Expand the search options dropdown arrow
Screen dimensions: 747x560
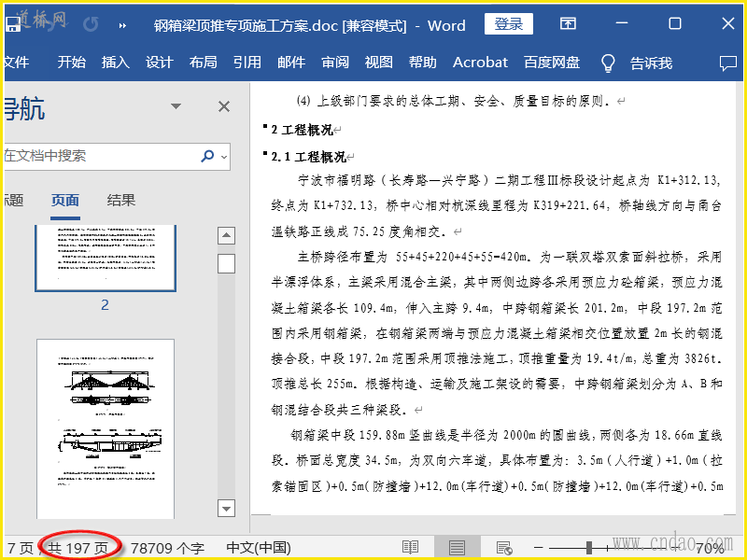coord(224,156)
